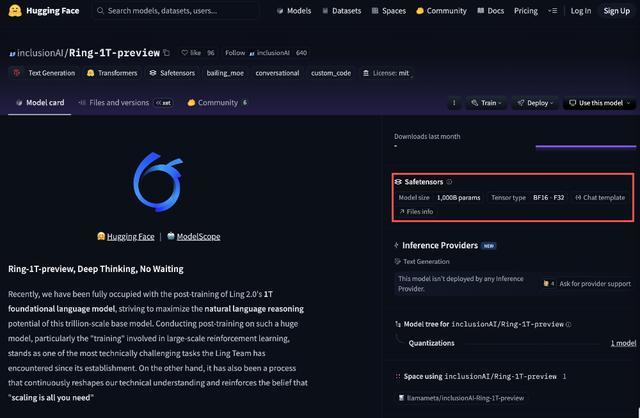Click the Sign Up button
Image resolution: width=640 pixels, height=418 pixels.
click(x=616, y=11)
